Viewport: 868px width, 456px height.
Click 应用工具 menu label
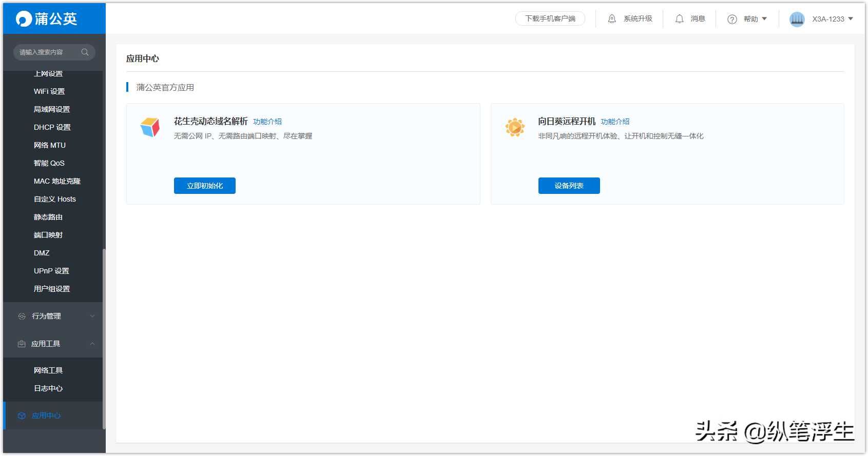pos(46,344)
